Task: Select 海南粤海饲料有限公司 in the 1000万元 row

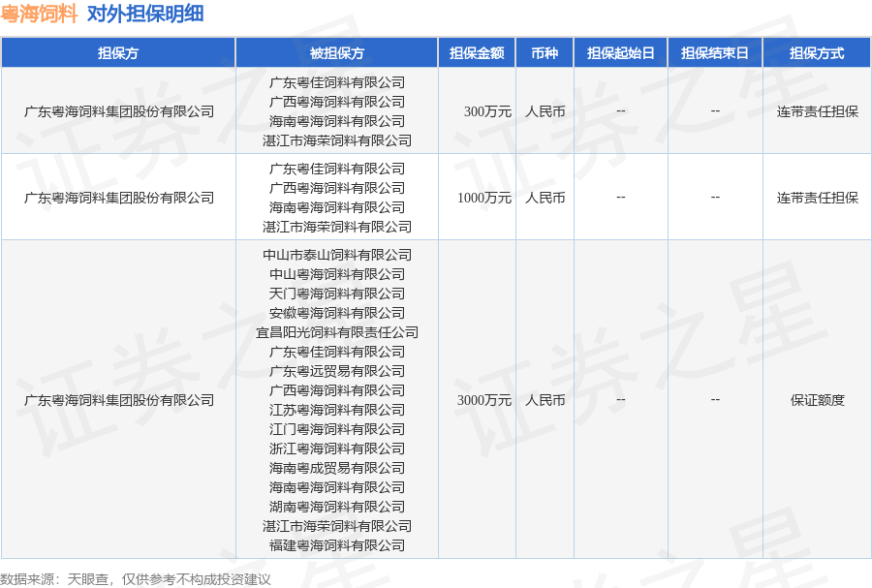Action: 337,207
